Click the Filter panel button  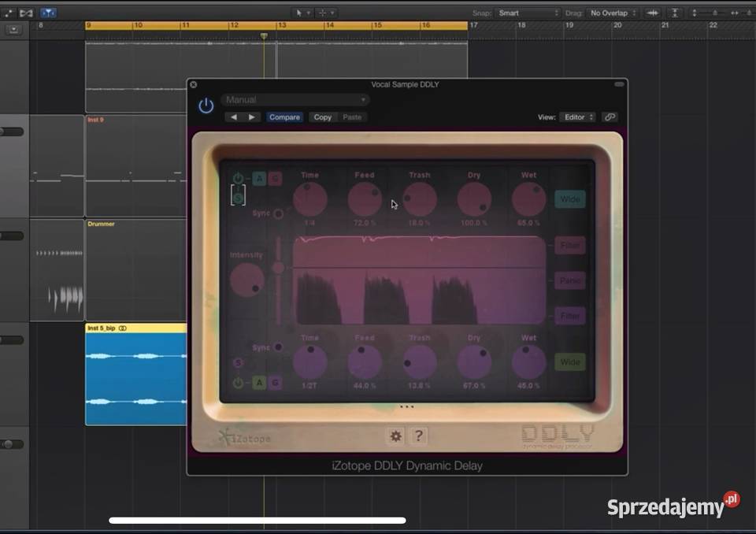pyautogui.click(x=569, y=245)
